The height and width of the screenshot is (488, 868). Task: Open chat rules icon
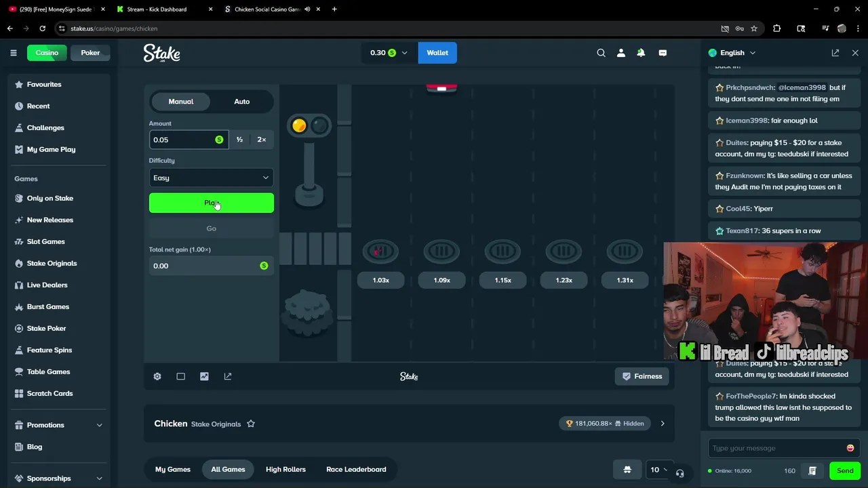(x=812, y=470)
